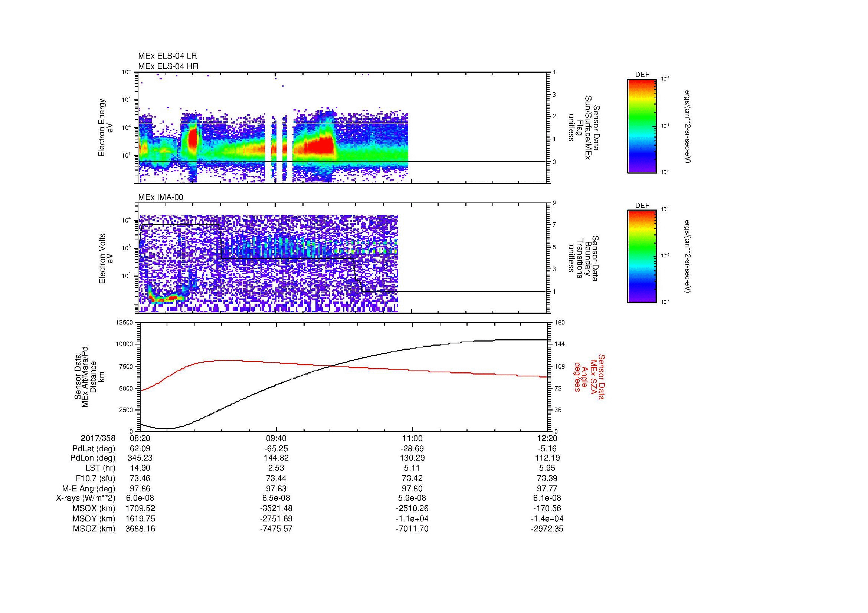
Task: Click the 'X-rays (W/m**2)' row label
Action: click(x=86, y=498)
